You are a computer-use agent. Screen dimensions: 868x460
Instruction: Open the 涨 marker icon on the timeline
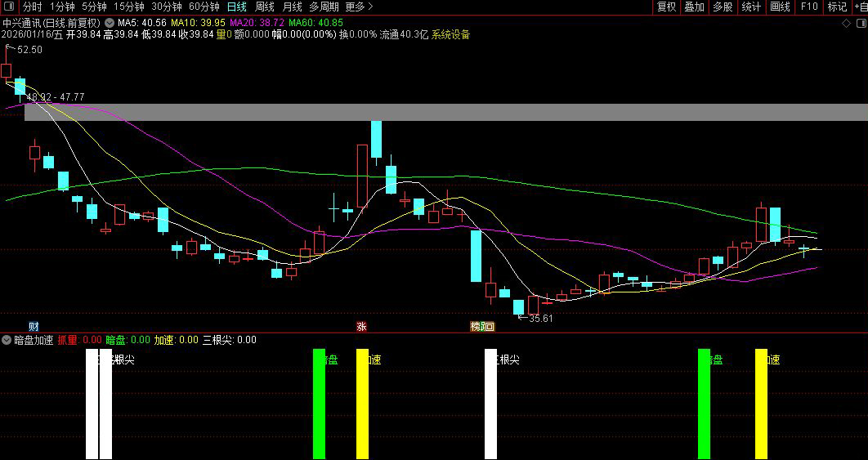tap(361, 327)
